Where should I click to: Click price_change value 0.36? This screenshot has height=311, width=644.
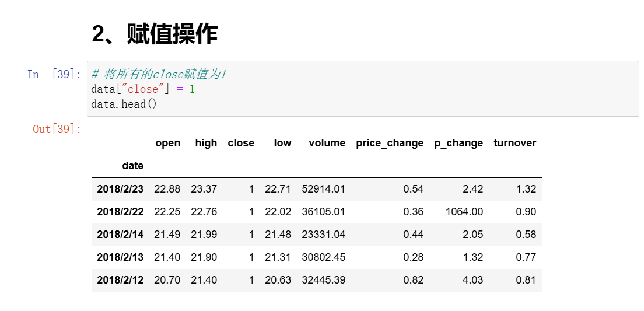[413, 212]
